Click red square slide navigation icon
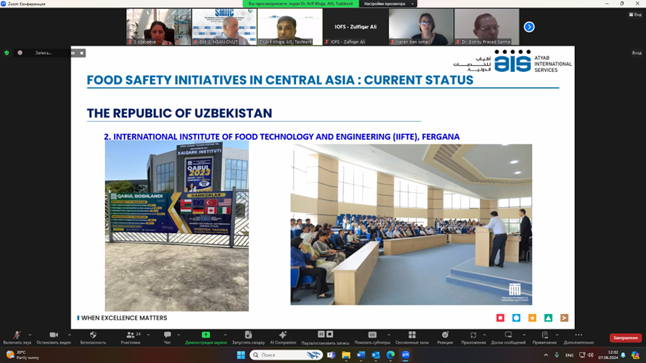The width and height of the screenshot is (646, 363). (x=500, y=318)
